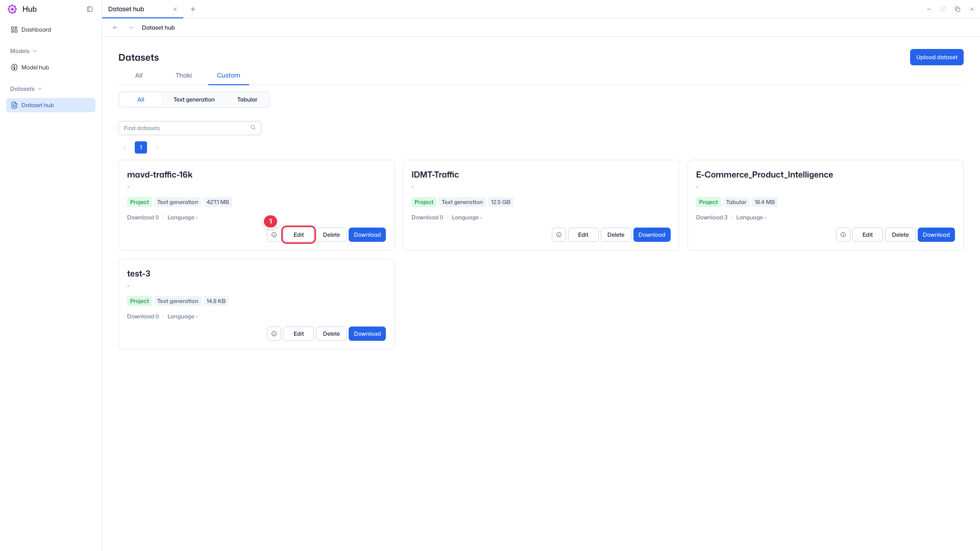Viewport: 980px width, 551px height.
Task: Filter by Tabular type
Action: click(247, 99)
